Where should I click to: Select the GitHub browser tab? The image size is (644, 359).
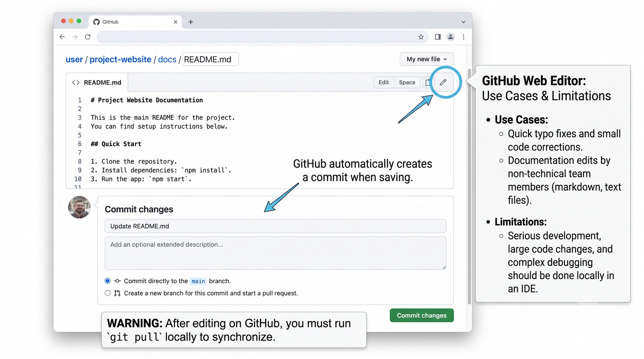click(x=135, y=22)
